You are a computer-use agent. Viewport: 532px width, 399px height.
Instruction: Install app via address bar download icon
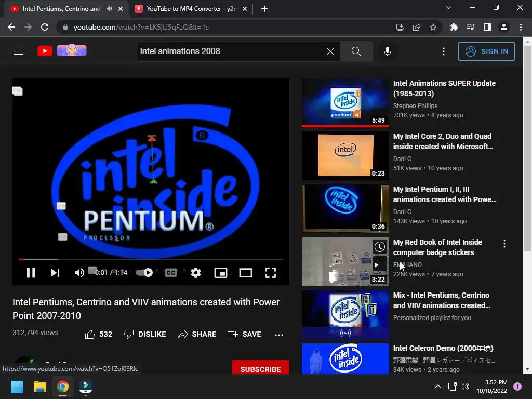[400, 27]
